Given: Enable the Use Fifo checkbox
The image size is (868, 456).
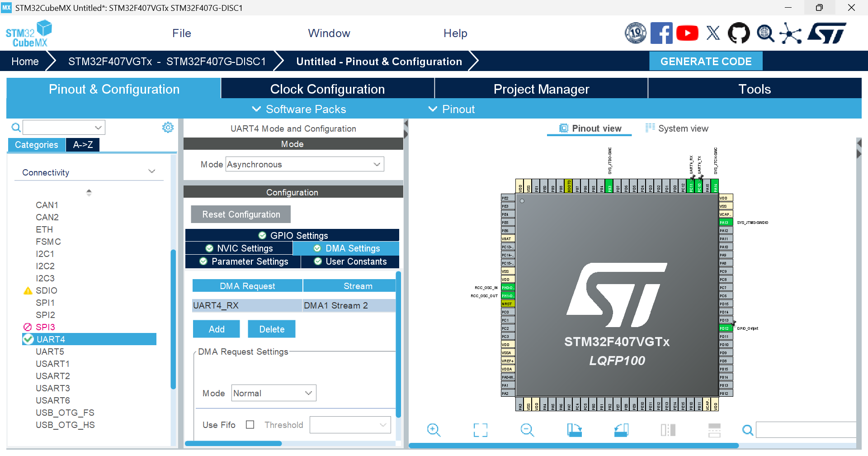Looking at the screenshot, I should click(250, 424).
